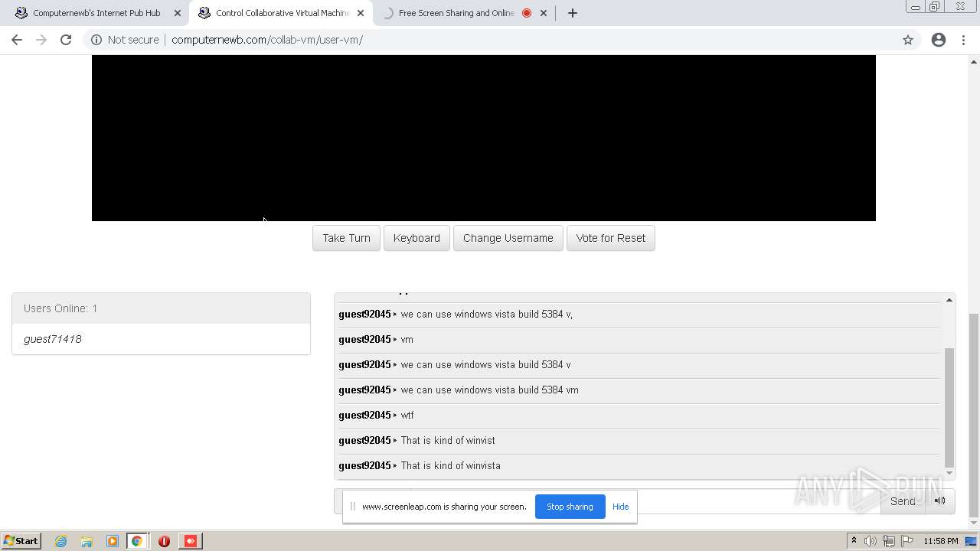This screenshot has height=551, width=980.
Task: Click the browser forward arrow
Action: (41, 40)
